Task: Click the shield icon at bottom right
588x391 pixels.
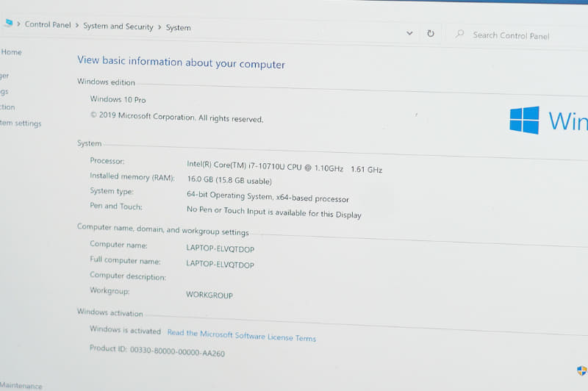Action: [x=581, y=370]
